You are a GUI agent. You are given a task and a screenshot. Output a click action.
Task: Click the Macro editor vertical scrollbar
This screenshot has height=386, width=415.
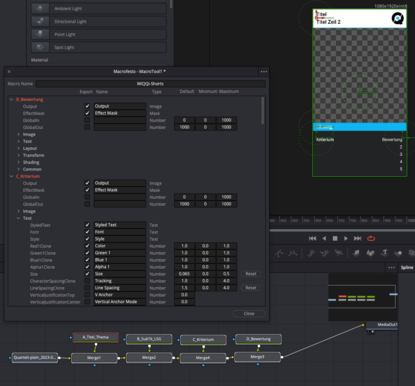(x=263, y=111)
